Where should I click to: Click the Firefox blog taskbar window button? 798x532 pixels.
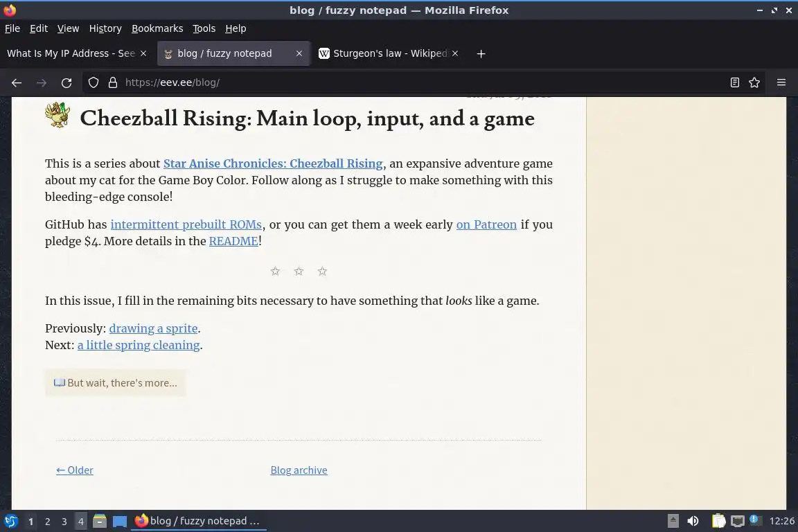[x=199, y=521]
